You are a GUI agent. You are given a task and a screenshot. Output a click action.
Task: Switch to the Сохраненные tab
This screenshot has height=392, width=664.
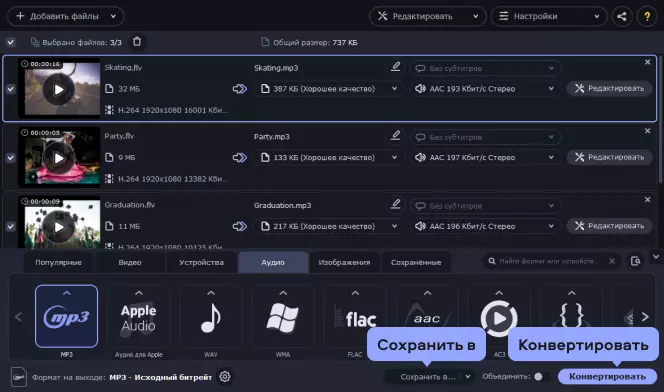coord(416,262)
